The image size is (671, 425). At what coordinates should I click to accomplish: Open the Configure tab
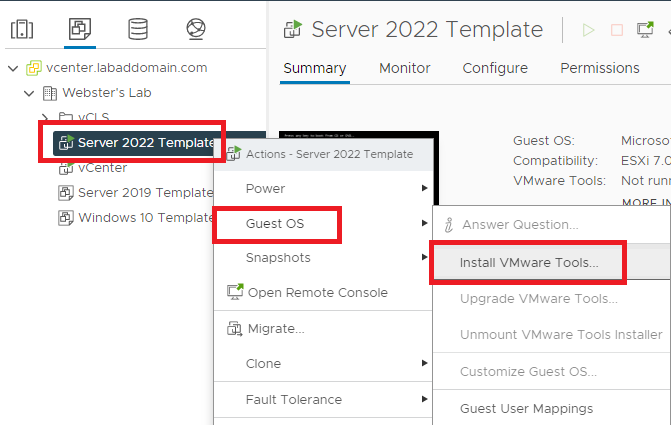[495, 68]
